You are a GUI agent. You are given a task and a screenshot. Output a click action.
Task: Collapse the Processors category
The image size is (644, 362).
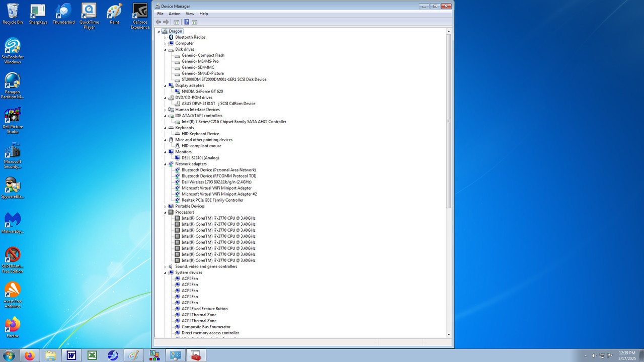pos(165,212)
